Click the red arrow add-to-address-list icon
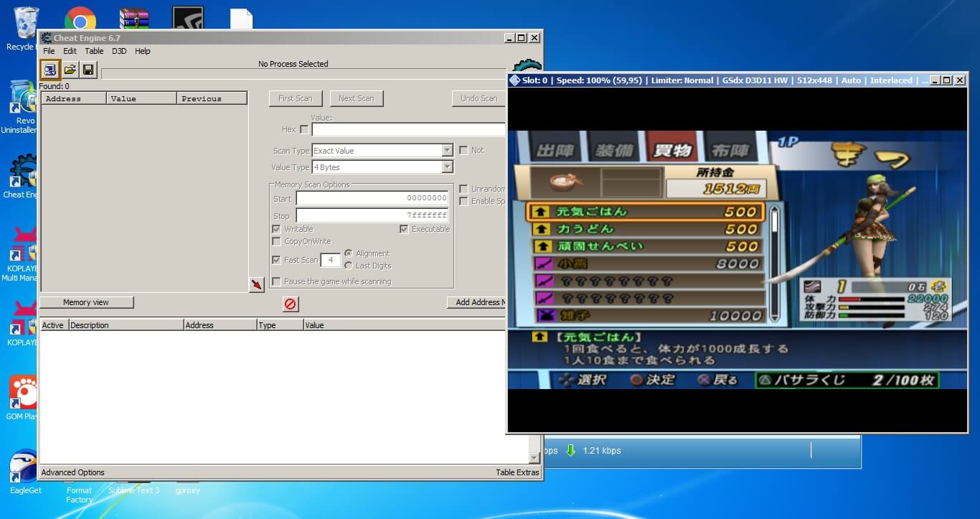 pyautogui.click(x=257, y=285)
